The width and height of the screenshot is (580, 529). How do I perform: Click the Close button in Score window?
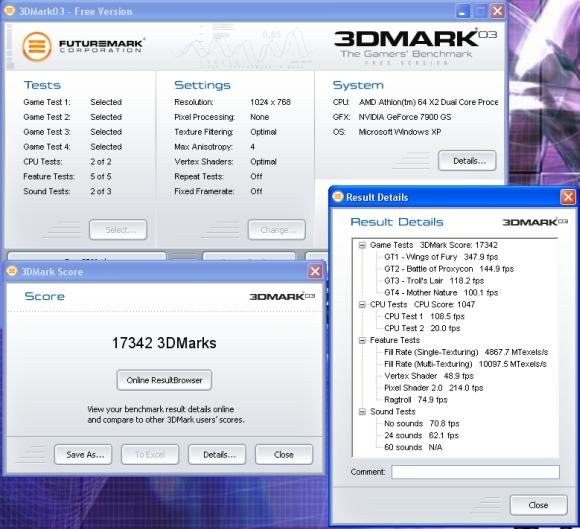pyautogui.click(x=284, y=454)
